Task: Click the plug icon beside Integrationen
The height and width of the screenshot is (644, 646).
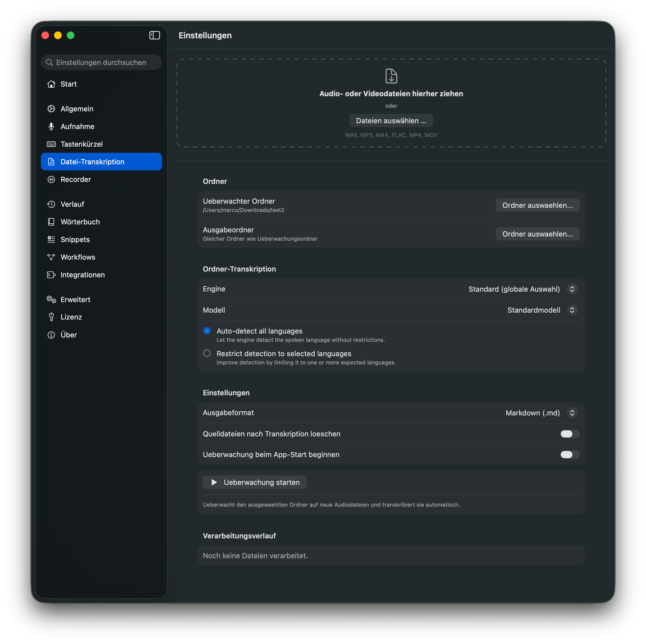Action: tap(51, 275)
